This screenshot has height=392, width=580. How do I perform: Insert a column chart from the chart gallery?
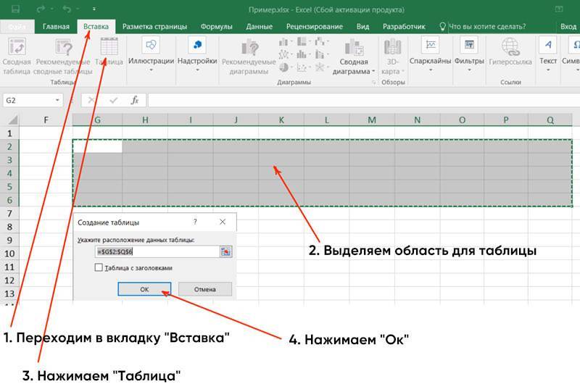(x=283, y=42)
